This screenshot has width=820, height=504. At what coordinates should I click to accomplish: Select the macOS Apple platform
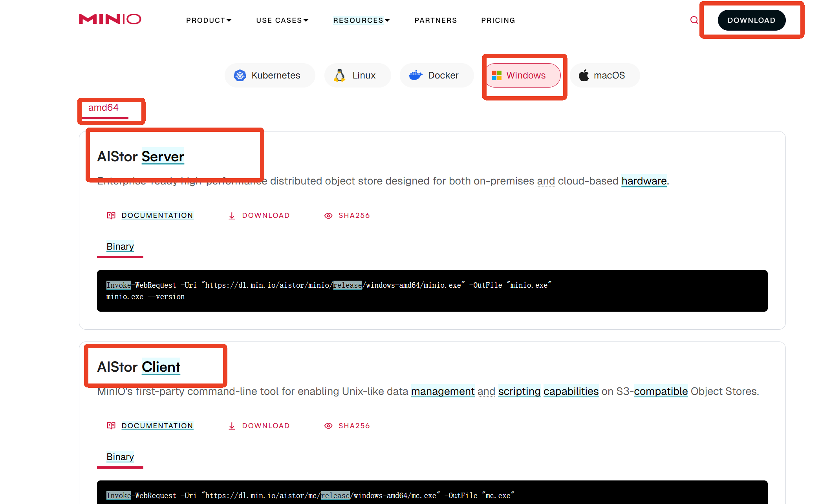pyautogui.click(x=584, y=75)
